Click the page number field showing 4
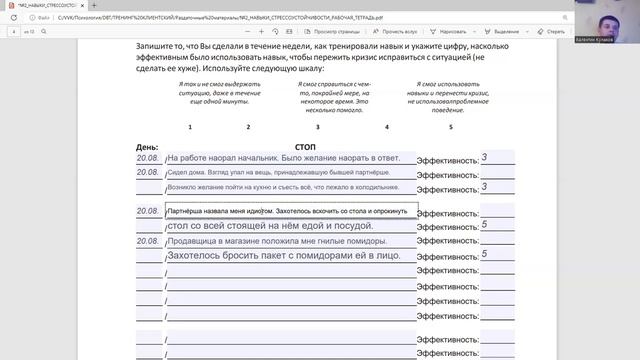This screenshot has height=360, width=640. 13,31
